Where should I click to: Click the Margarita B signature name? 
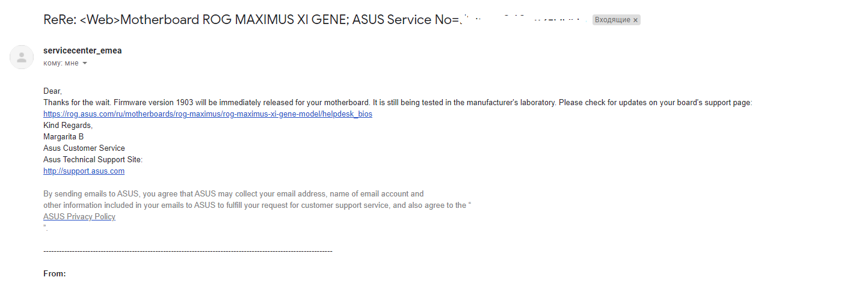[63, 137]
